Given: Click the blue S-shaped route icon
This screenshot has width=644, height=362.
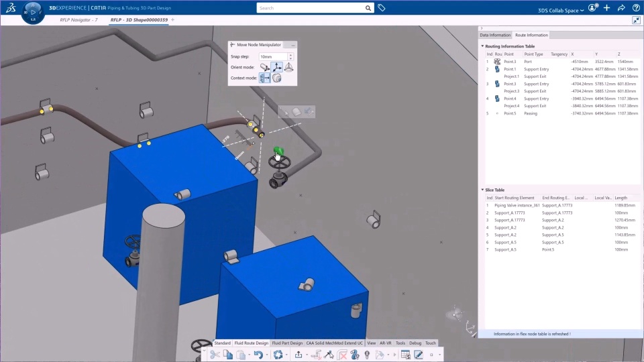Looking at the screenshot, I should (355, 355).
